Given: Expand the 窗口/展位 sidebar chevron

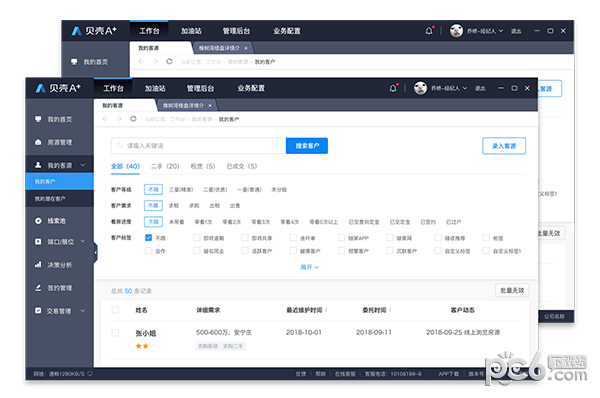Looking at the screenshot, I should (83, 241).
